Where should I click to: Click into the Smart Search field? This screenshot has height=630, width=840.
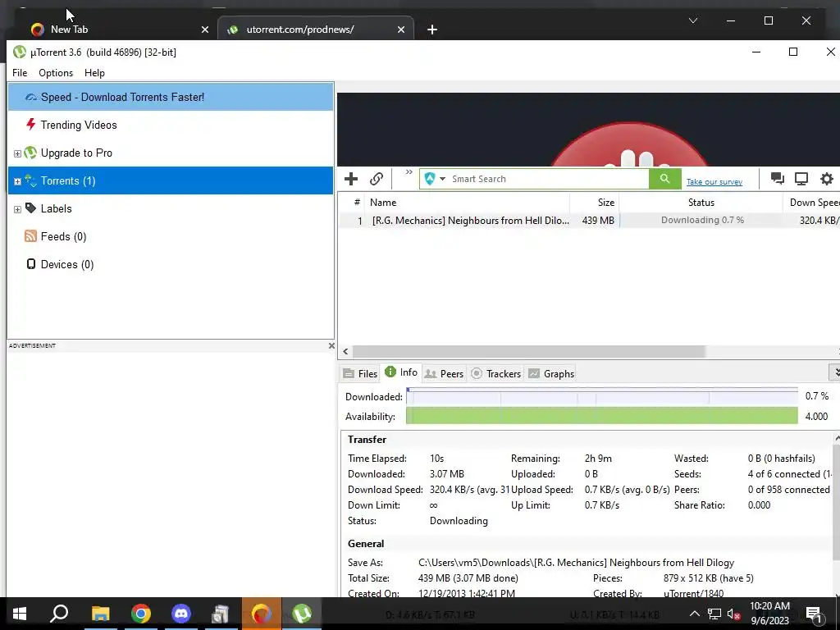(x=548, y=179)
